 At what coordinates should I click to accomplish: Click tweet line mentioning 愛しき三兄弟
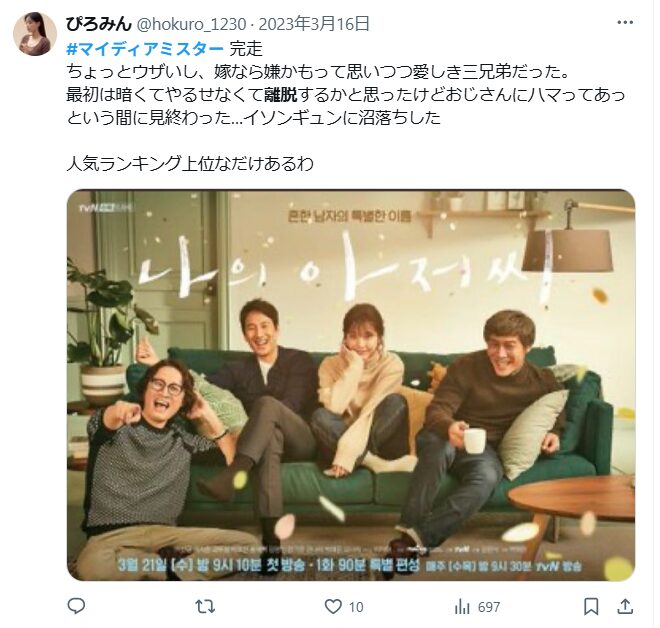pyautogui.click(x=318, y=72)
